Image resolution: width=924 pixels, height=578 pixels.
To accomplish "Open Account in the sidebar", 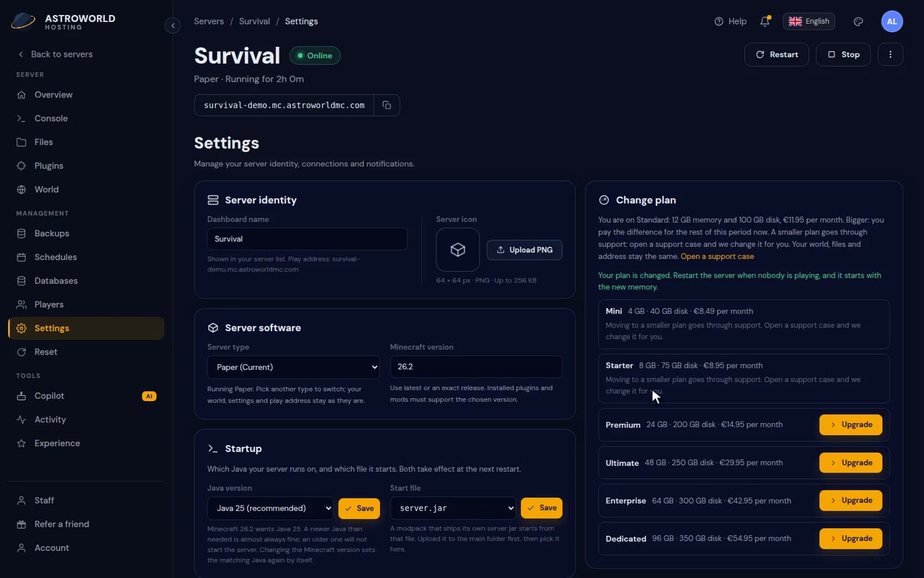I will click(87, 548).
